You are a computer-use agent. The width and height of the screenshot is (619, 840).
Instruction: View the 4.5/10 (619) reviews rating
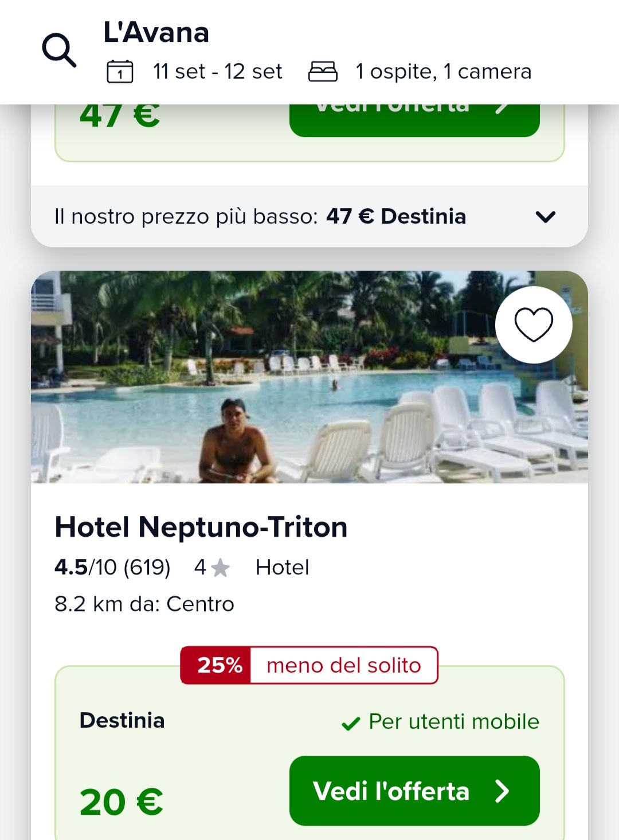(x=112, y=568)
